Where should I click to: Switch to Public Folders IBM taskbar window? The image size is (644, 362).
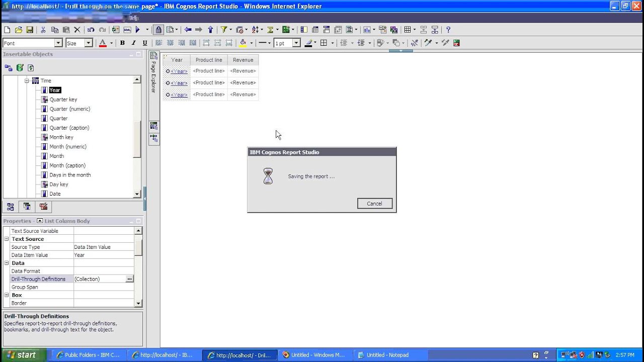89,355
